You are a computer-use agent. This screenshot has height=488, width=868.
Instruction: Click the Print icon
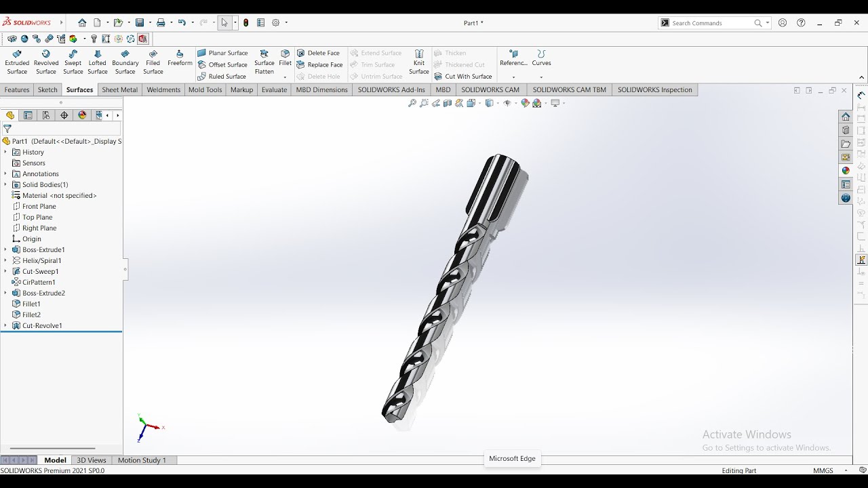(x=161, y=22)
